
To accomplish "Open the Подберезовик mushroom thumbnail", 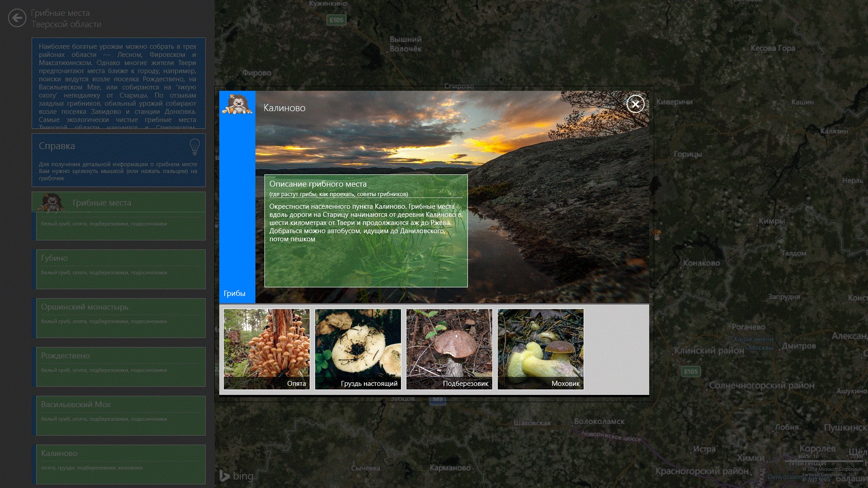I will [449, 349].
